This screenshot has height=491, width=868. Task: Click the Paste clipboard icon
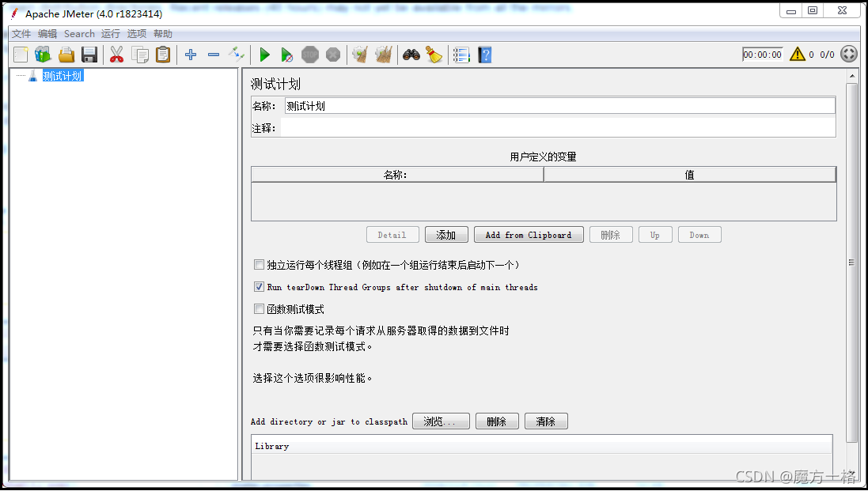pyautogui.click(x=163, y=55)
